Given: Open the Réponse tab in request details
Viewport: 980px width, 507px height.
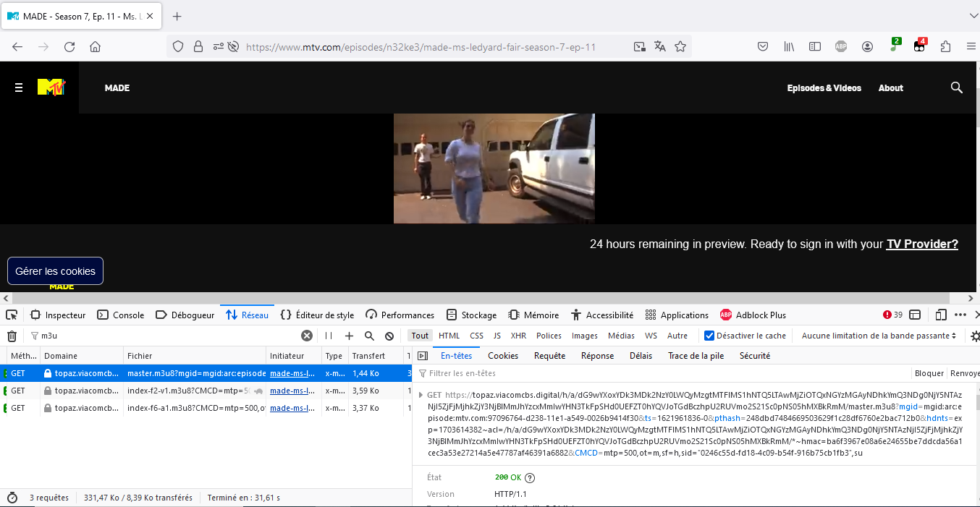Looking at the screenshot, I should tap(597, 355).
